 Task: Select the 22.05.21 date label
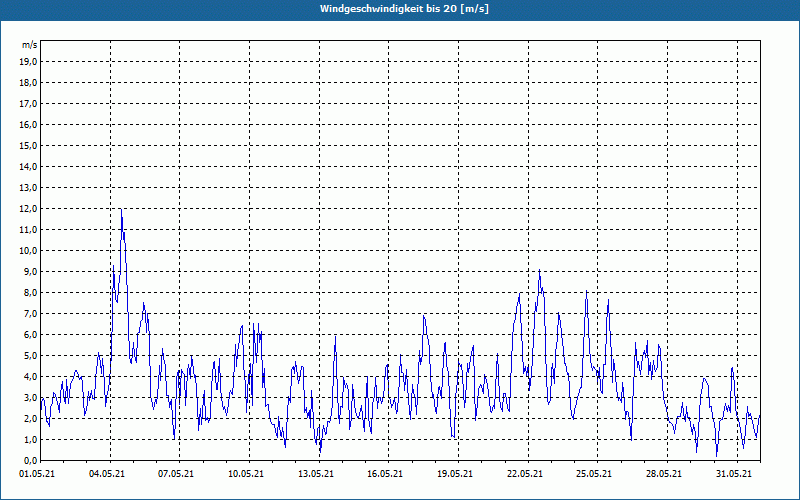tap(524, 474)
